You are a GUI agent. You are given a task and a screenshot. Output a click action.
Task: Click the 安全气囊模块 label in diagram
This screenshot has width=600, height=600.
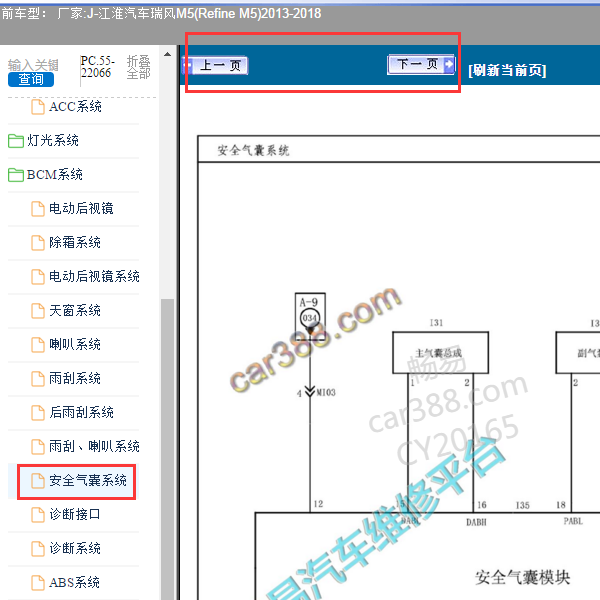[x=522, y=577]
